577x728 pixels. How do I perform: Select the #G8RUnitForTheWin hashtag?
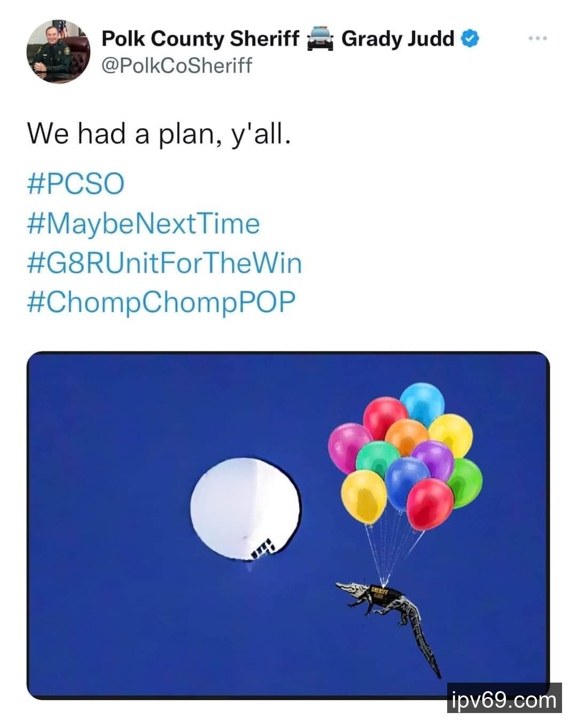164,263
